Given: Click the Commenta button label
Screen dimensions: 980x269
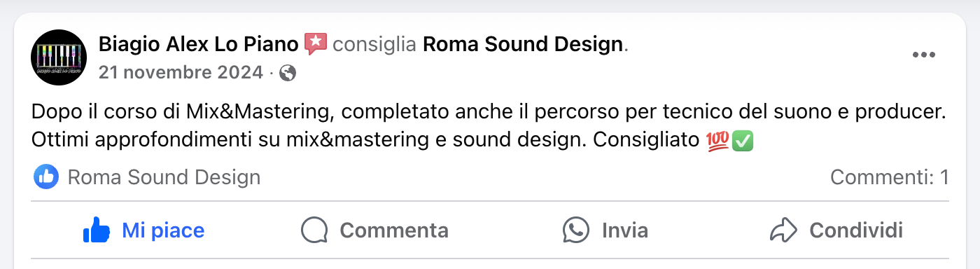Looking at the screenshot, I should coord(394,230).
